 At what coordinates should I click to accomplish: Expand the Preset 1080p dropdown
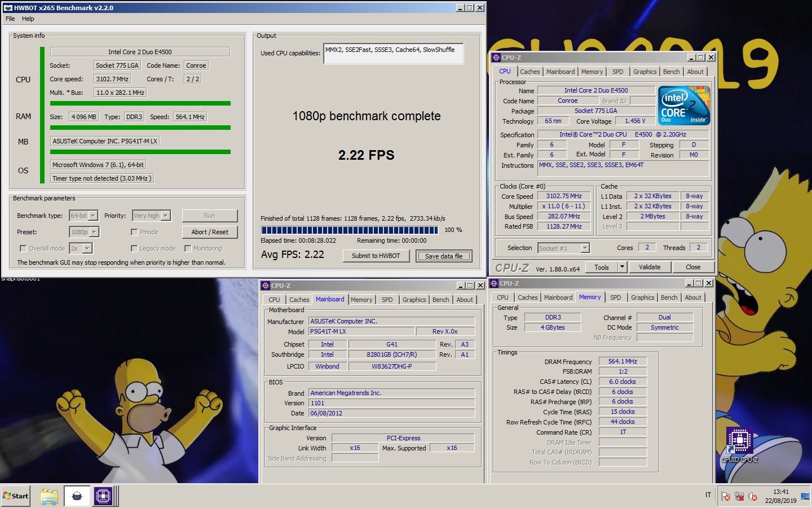tap(94, 232)
